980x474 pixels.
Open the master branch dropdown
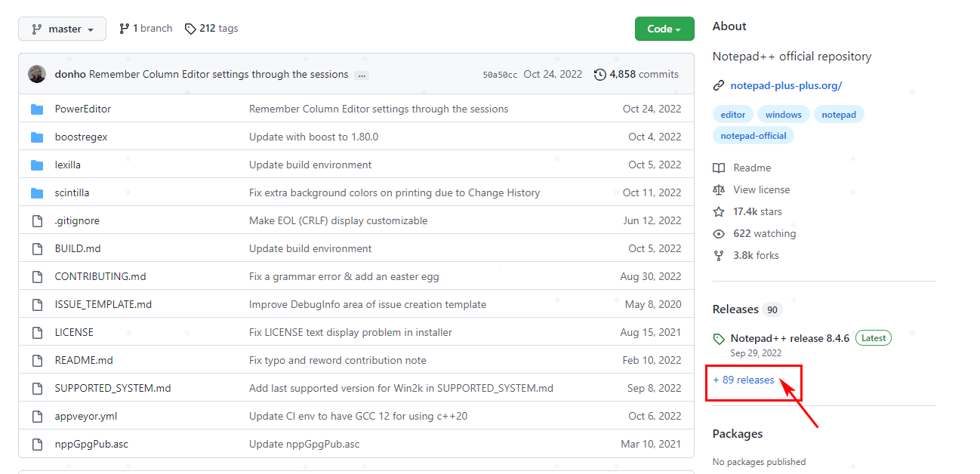pos(63,29)
